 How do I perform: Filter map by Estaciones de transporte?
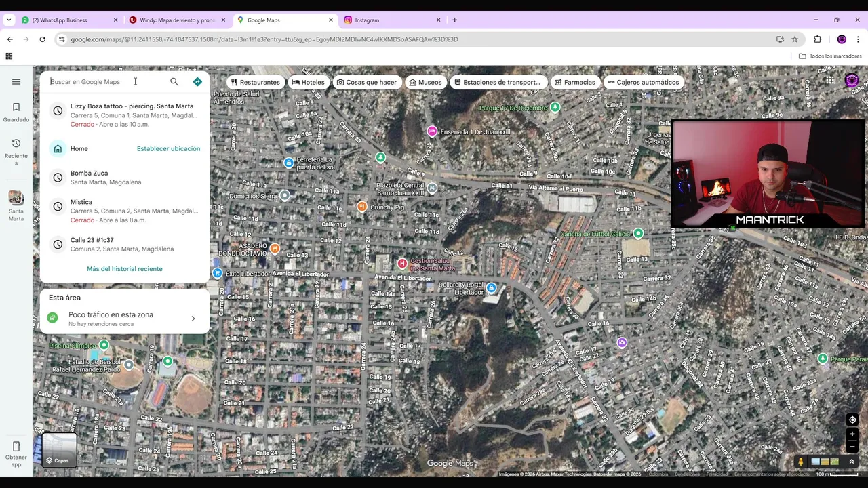coord(498,82)
